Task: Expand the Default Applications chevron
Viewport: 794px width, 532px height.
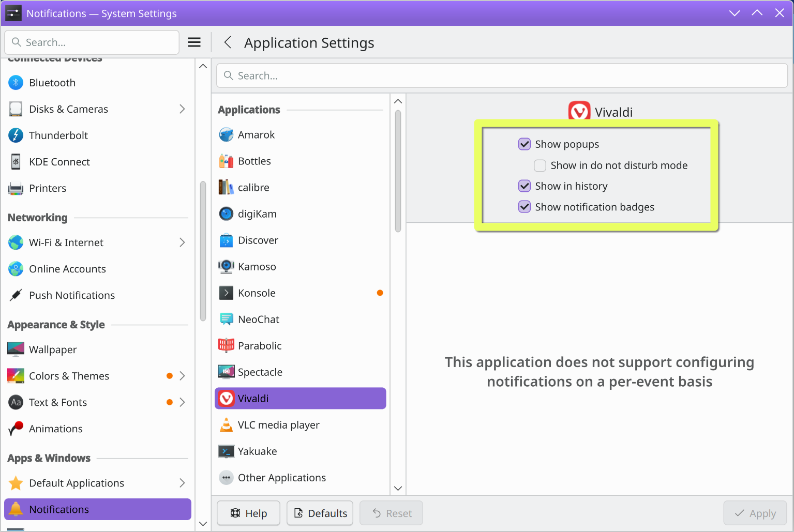Action: point(182,483)
